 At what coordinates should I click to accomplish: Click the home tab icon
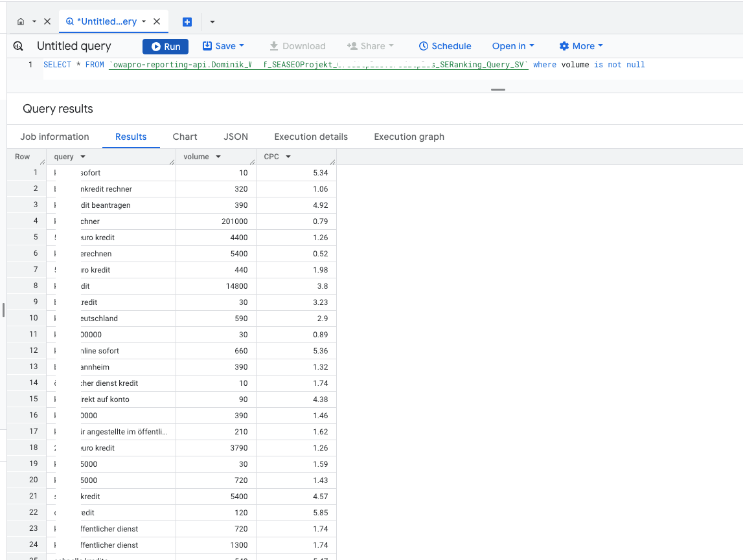pyautogui.click(x=21, y=21)
